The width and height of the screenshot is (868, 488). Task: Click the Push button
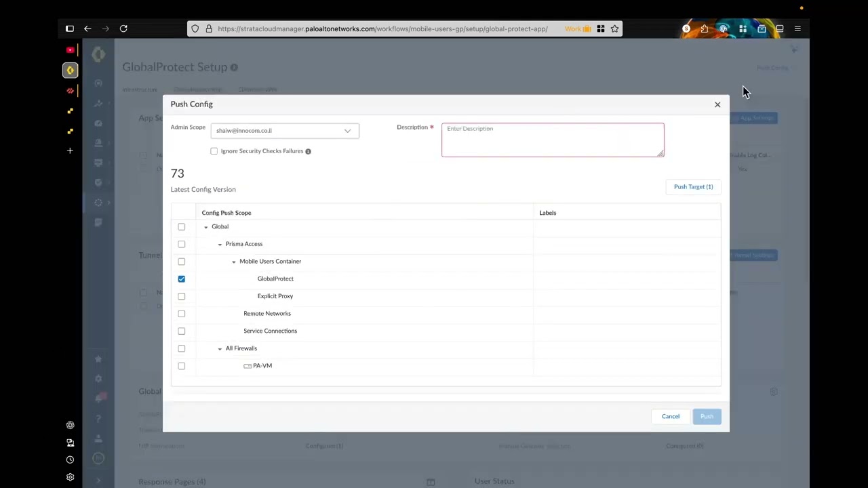(x=707, y=416)
